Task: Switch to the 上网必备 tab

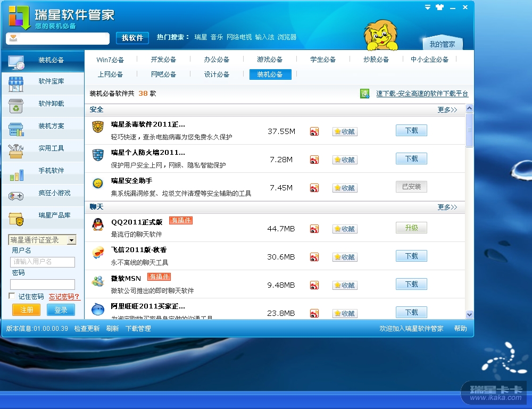Action: click(x=110, y=74)
